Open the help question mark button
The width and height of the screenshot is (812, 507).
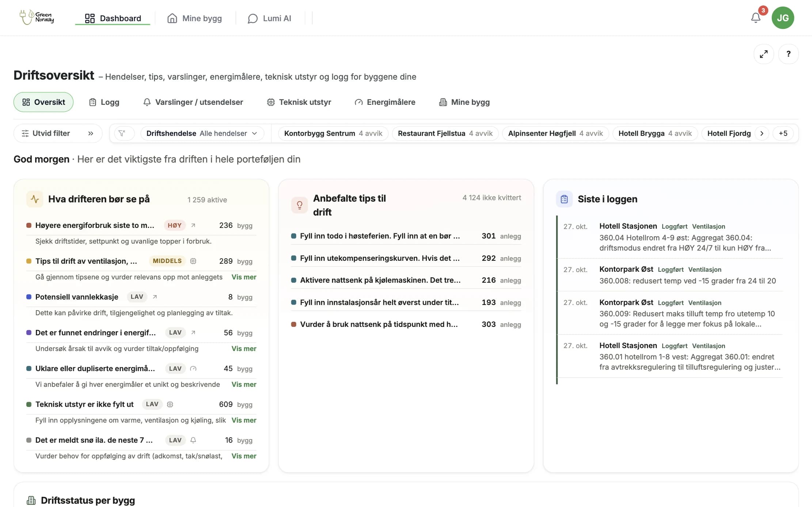pos(788,54)
